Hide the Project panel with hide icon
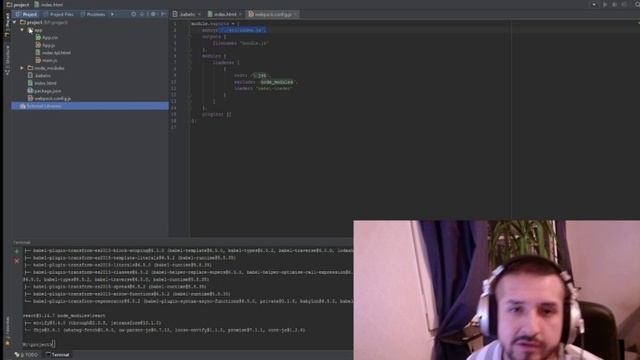The width and height of the screenshot is (640, 360). point(163,14)
